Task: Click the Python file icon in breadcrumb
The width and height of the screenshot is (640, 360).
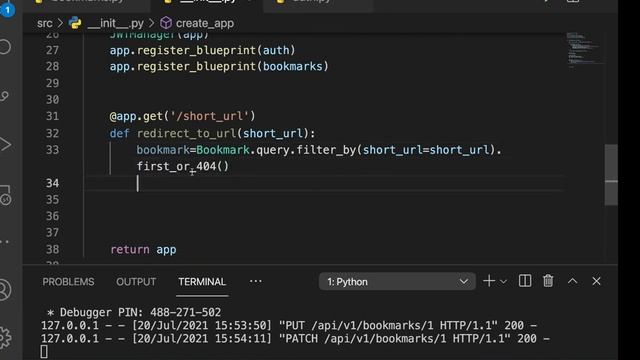Action: 75,23
